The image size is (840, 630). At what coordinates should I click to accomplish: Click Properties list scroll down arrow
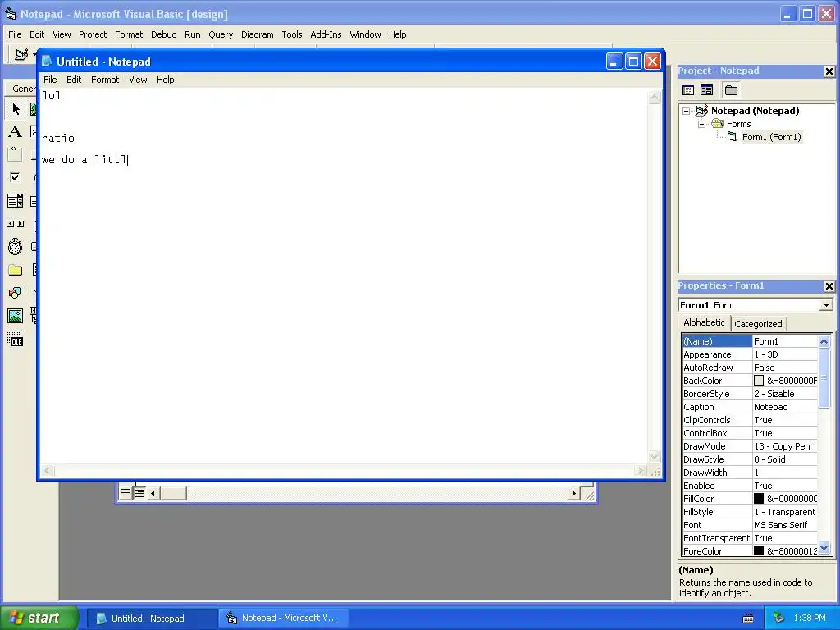coord(824,548)
